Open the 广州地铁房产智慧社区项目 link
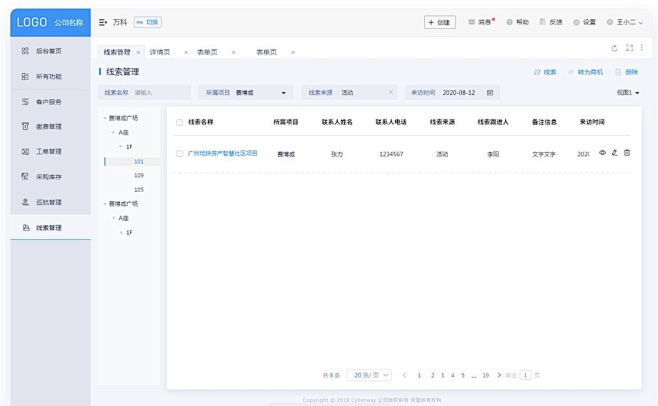 coord(223,154)
